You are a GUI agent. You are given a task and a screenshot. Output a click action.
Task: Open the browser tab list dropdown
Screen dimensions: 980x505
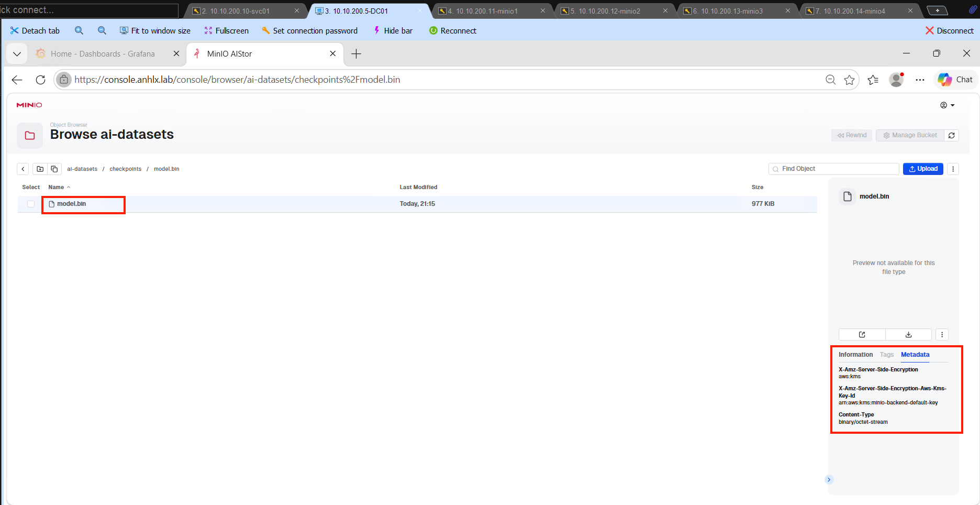point(17,54)
